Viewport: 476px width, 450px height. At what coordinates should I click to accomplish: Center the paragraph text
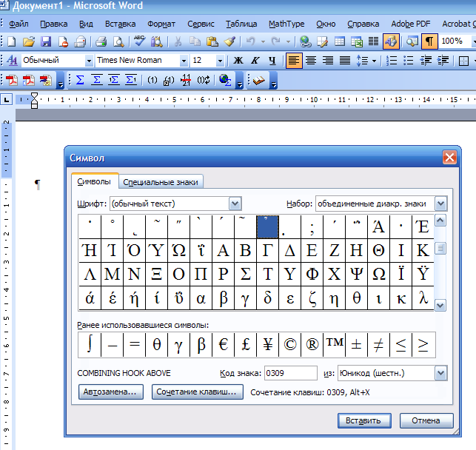click(x=311, y=61)
